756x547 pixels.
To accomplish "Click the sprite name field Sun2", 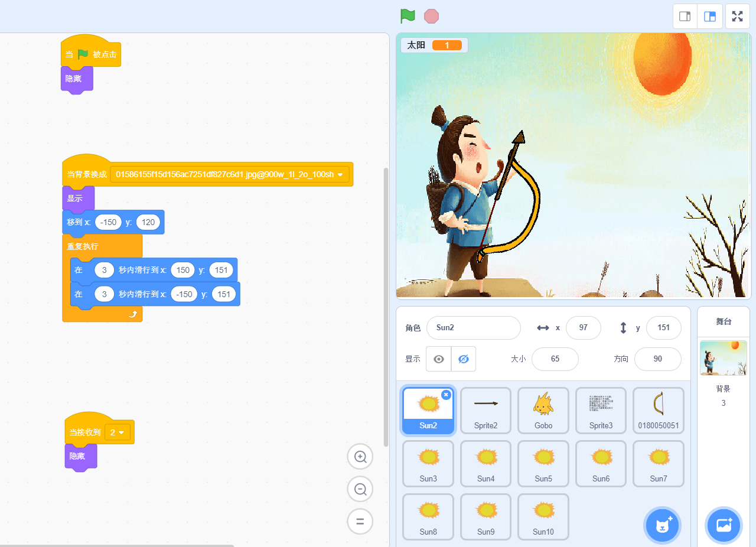I will [x=473, y=328].
